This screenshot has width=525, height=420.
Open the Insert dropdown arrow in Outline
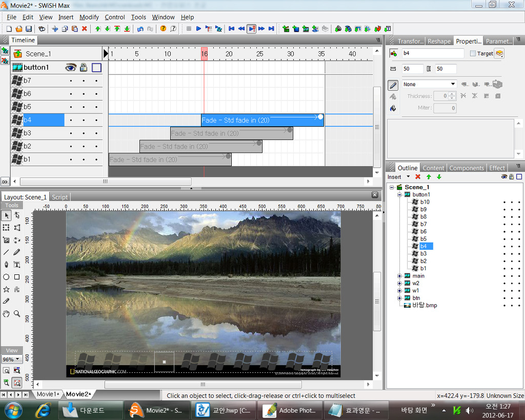[x=408, y=177]
